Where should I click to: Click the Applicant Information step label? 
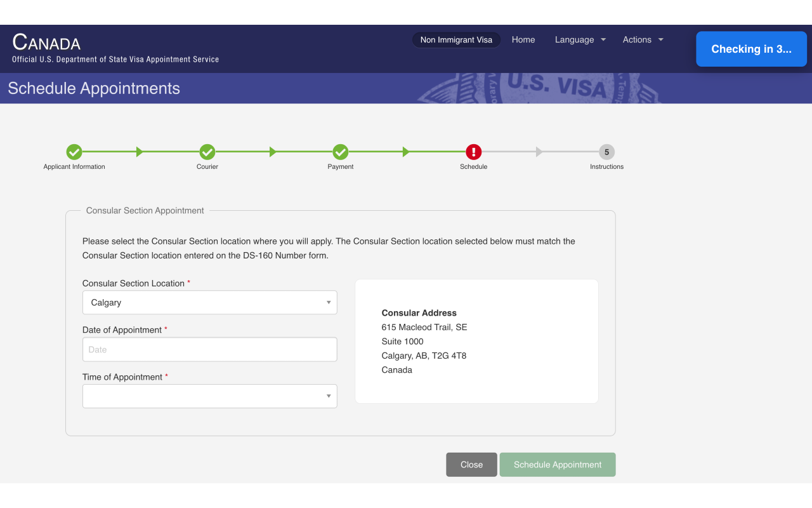(x=74, y=167)
